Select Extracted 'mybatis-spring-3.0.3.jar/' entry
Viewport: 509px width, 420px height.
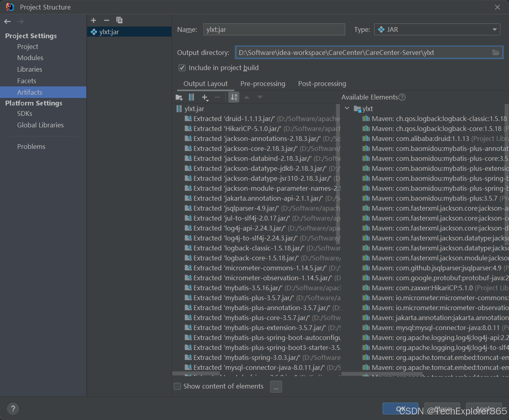point(262,357)
